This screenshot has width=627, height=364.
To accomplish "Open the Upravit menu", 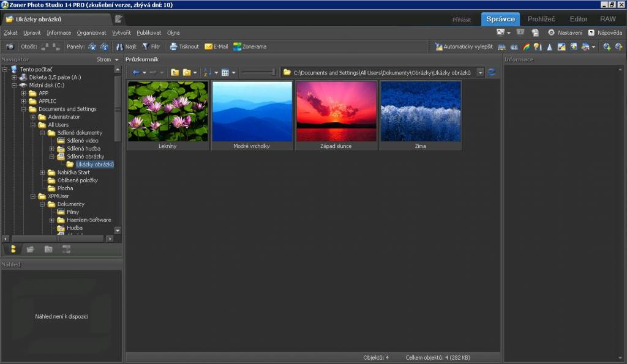I will coord(32,33).
